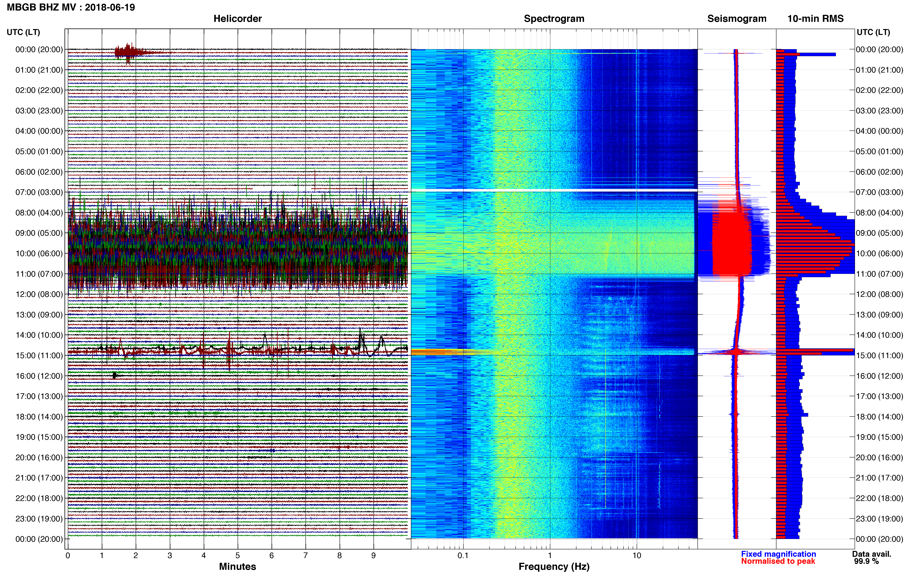
Task: Click the 'Fixed magnification' legend text
Action: point(778,554)
